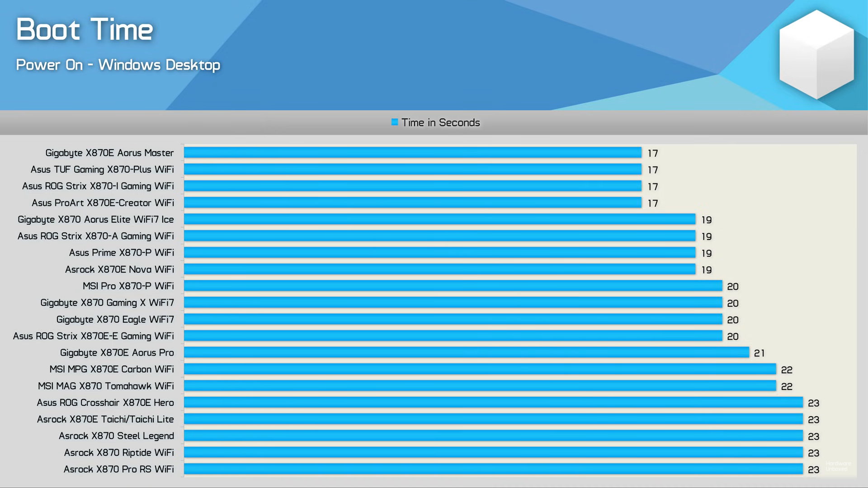This screenshot has width=868, height=488.
Task: Click the MSI MPG X870E Carbon bar
Action: (480, 369)
